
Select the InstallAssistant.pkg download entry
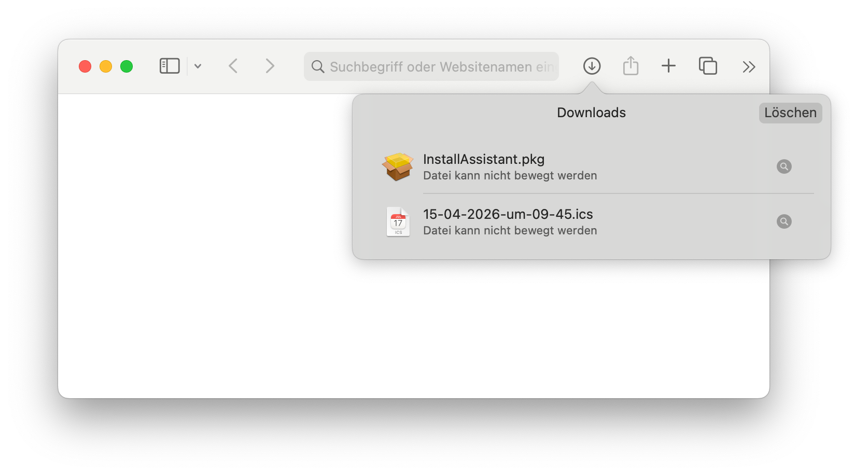pos(592,166)
